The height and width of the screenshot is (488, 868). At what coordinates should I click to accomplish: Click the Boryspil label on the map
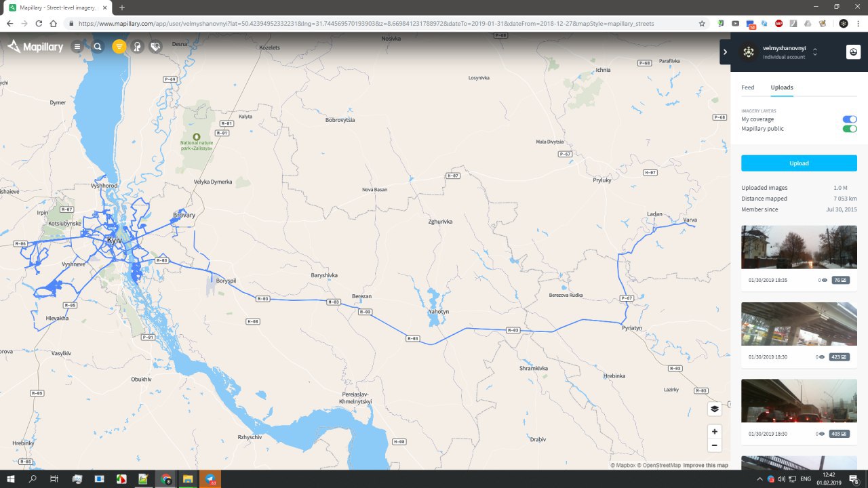[226, 280]
